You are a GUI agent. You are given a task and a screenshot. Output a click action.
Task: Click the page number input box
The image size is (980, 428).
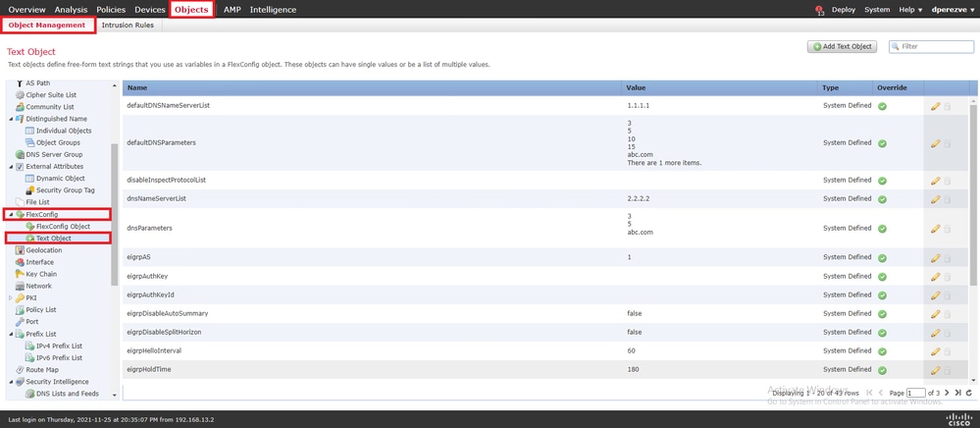tap(915, 393)
